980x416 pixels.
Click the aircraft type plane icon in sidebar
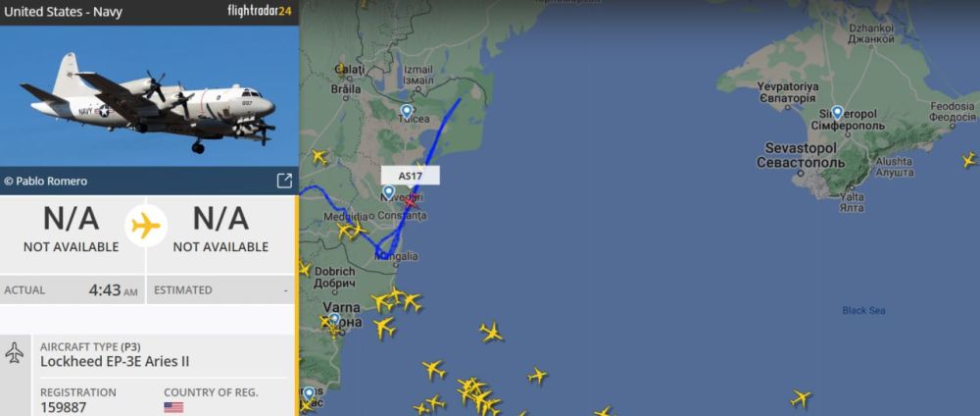[x=14, y=353]
